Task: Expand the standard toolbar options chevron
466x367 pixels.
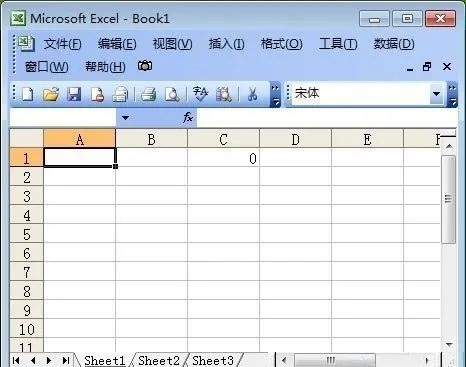Action: click(275, 94)
